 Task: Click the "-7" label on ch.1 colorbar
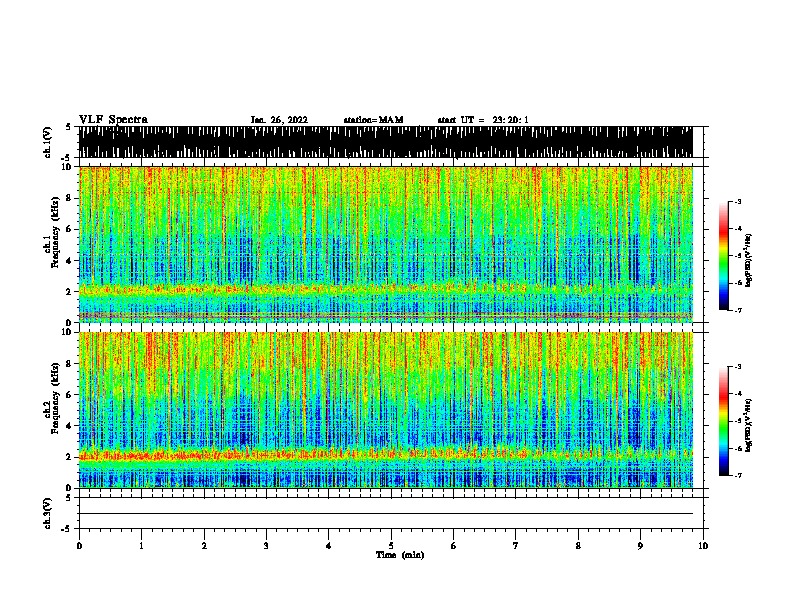pyautogui.click(x=738, y=310)
